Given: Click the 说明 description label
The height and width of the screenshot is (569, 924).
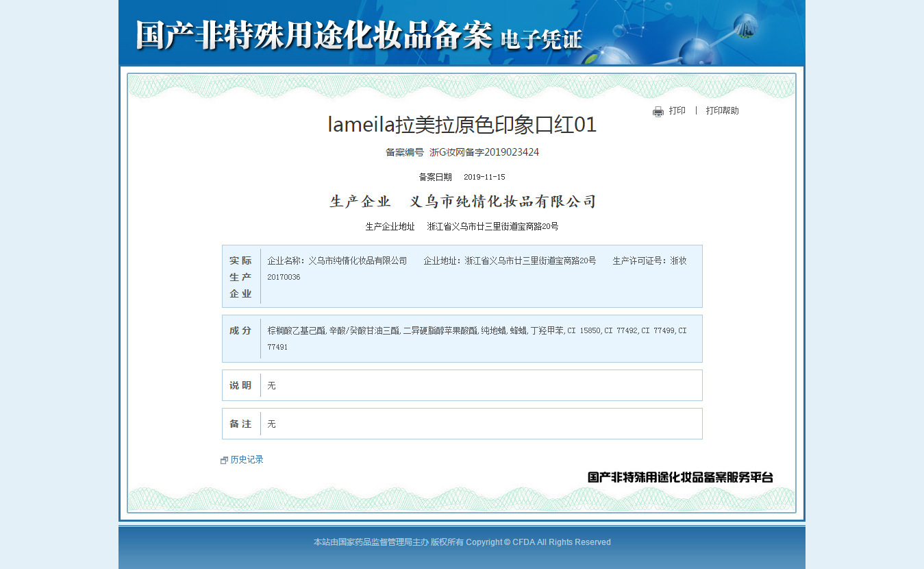Looking at the screenshot, I should click(240, 385).
